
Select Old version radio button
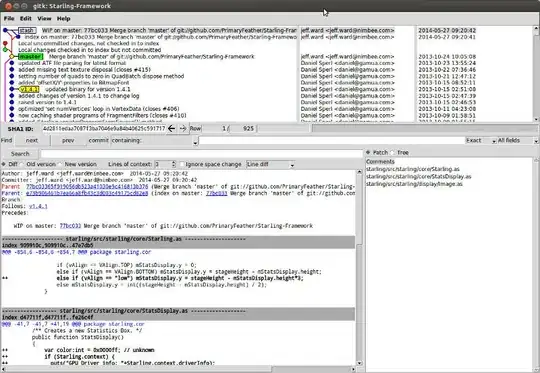pos(22,164)
